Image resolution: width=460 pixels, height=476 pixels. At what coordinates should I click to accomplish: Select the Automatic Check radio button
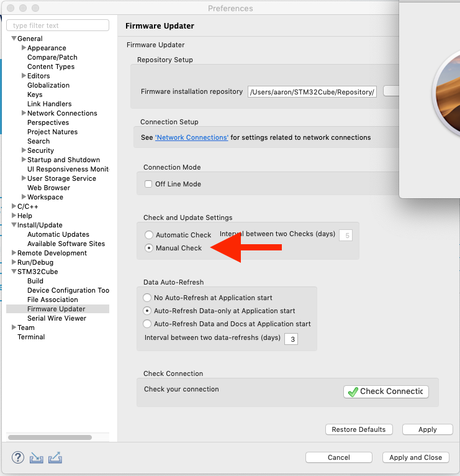149,235
